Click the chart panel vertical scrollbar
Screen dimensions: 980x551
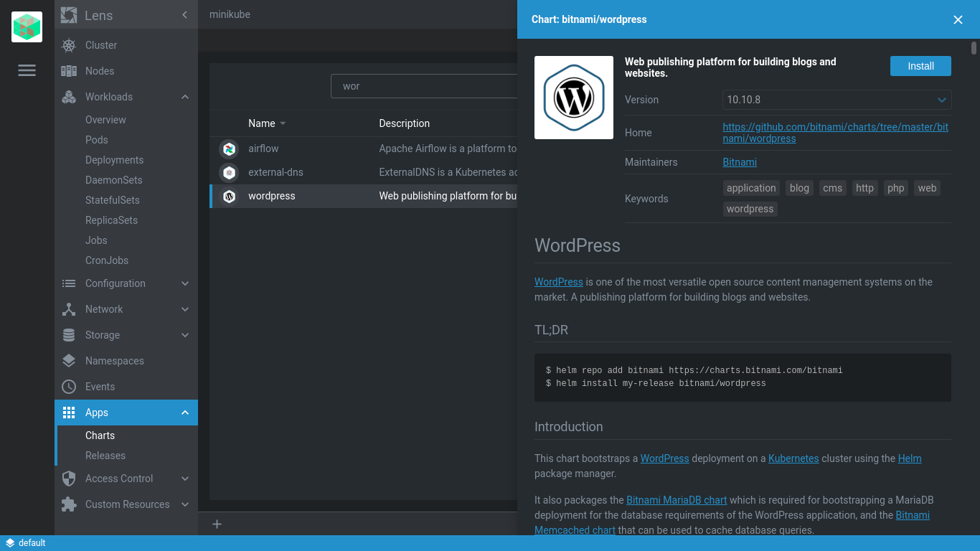(974, 48)
